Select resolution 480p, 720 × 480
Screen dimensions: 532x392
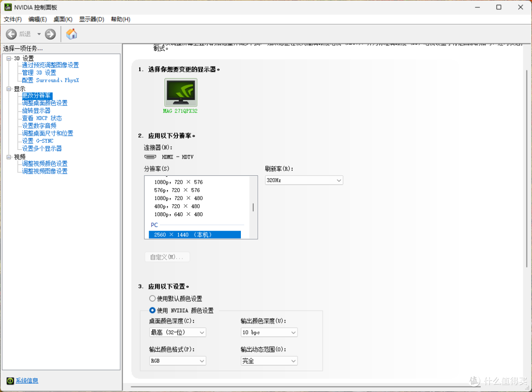[x=177, y=206]
